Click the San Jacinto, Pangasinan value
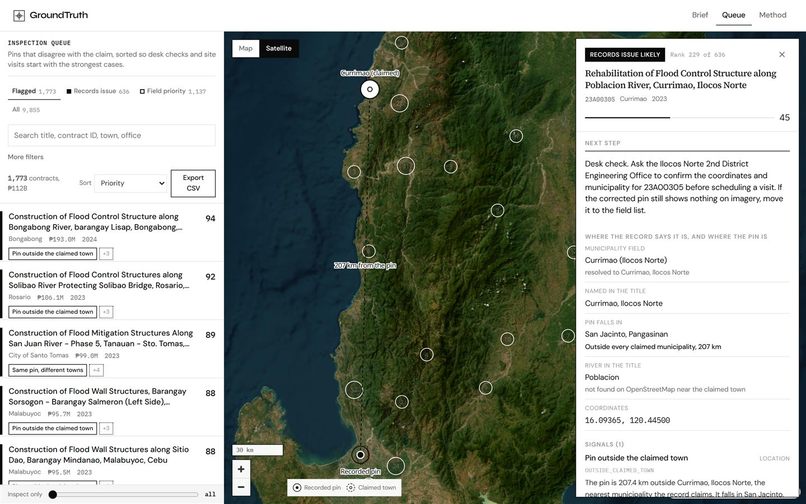806x504 pixels. [x=626, y=334]
